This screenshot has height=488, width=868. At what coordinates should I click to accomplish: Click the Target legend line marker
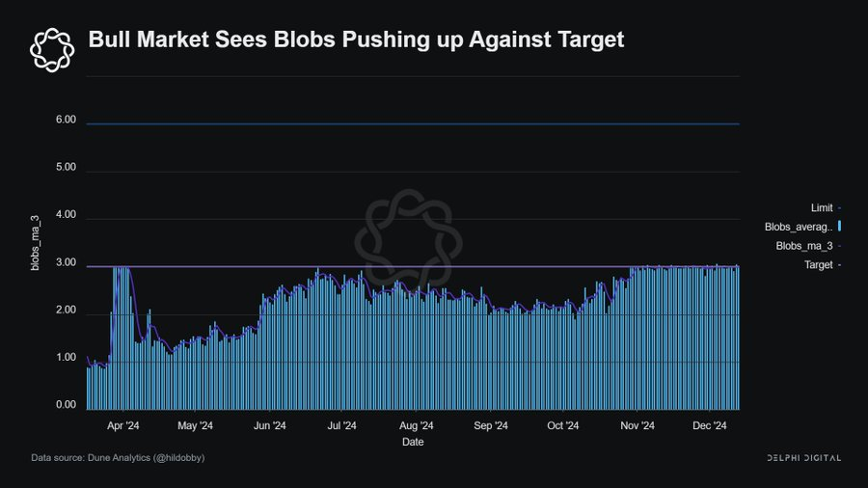pyautogui.click(x=840, y=264)
